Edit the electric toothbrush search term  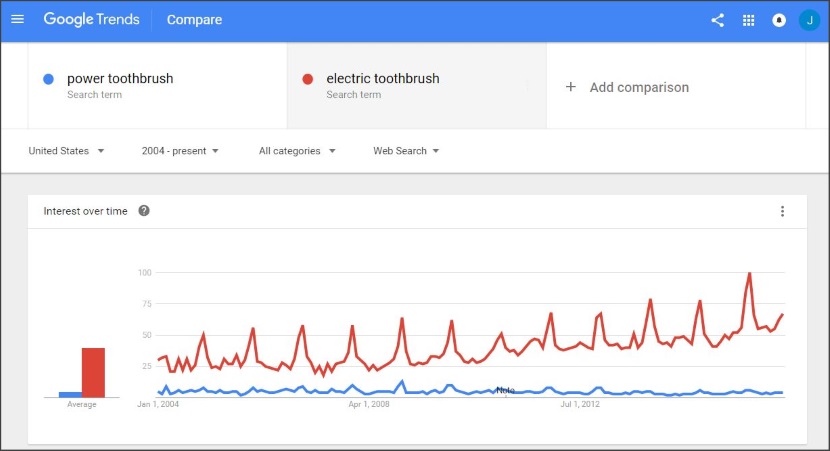pos(383,78)
